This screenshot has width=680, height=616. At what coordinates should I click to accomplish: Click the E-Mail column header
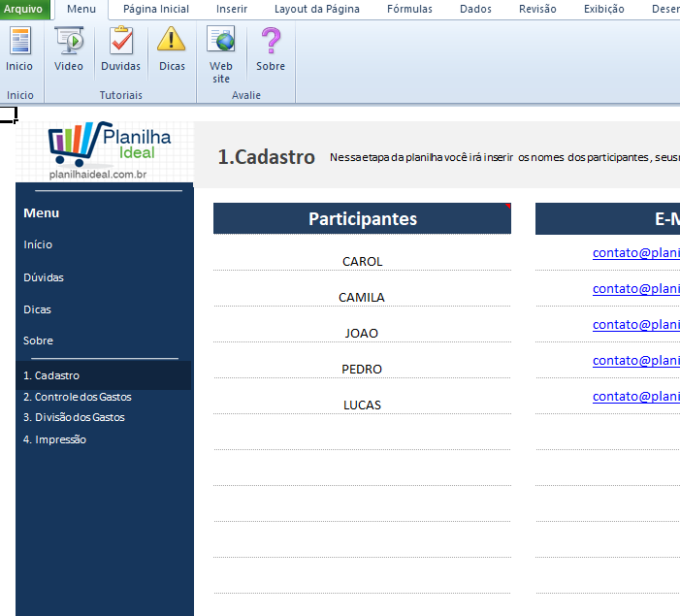click(607, 218)
